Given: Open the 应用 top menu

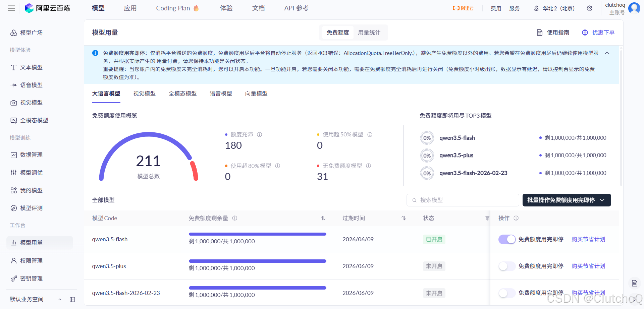Looking at the screenshot, I should [130, 8].
